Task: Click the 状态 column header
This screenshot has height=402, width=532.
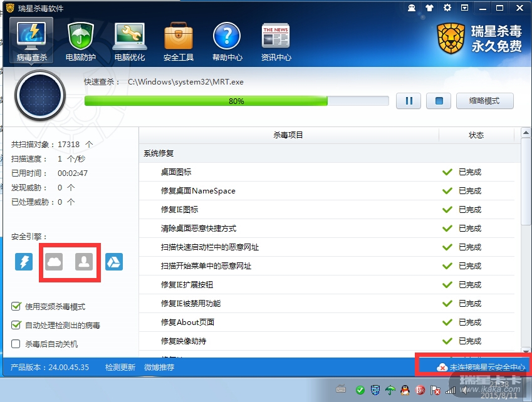Action: pyautogui.click(x=476, y=135)
